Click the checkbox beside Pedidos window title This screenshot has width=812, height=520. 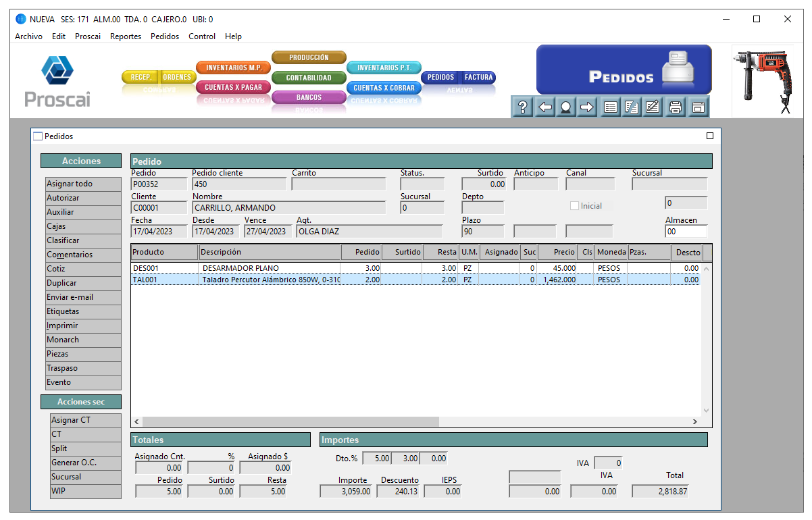point(38,136)
